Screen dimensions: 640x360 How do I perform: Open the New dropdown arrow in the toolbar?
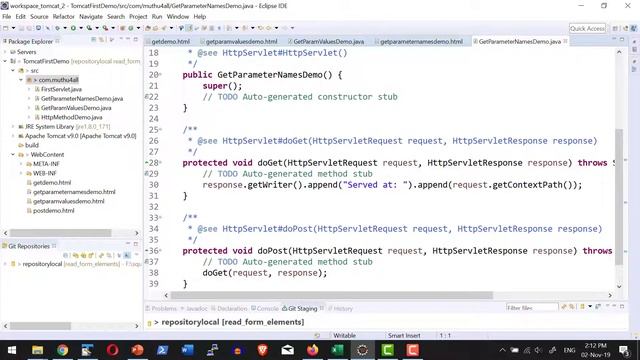[x=13, y=28]
